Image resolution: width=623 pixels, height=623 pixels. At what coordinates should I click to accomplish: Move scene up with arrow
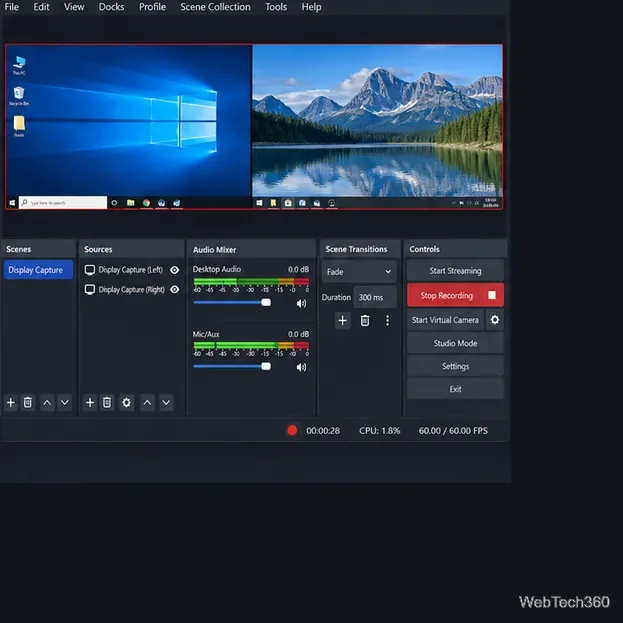click(47, 402)
